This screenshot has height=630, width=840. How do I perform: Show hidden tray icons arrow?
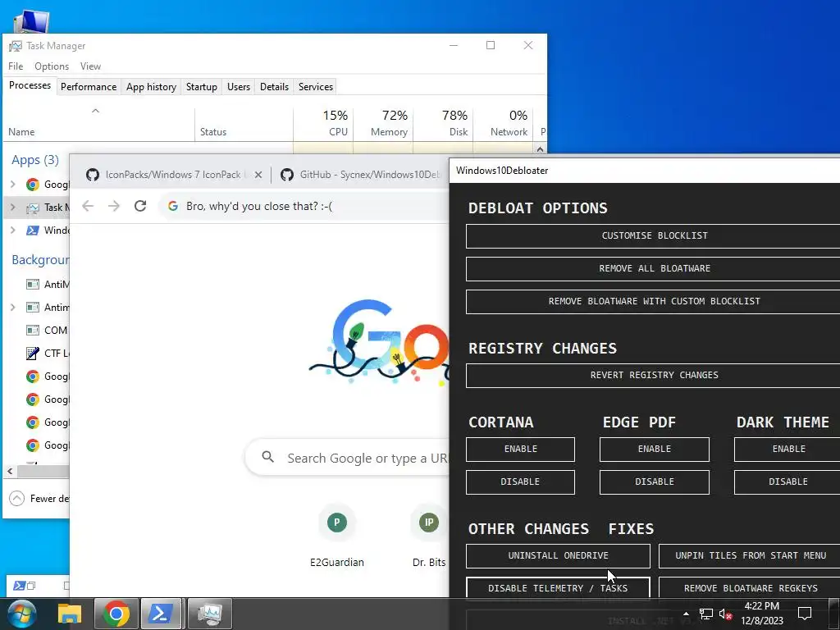click(686, 614)
